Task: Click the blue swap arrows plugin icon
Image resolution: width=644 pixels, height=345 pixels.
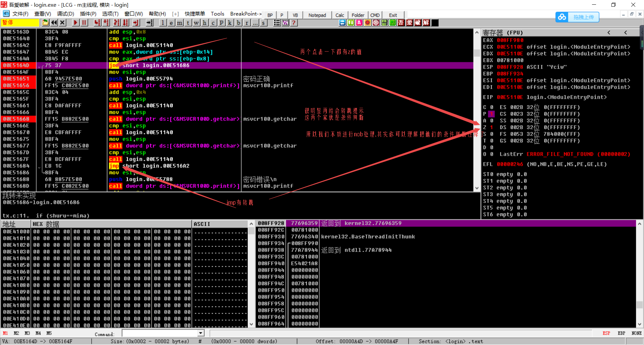Action: click(x=342, y=23)
